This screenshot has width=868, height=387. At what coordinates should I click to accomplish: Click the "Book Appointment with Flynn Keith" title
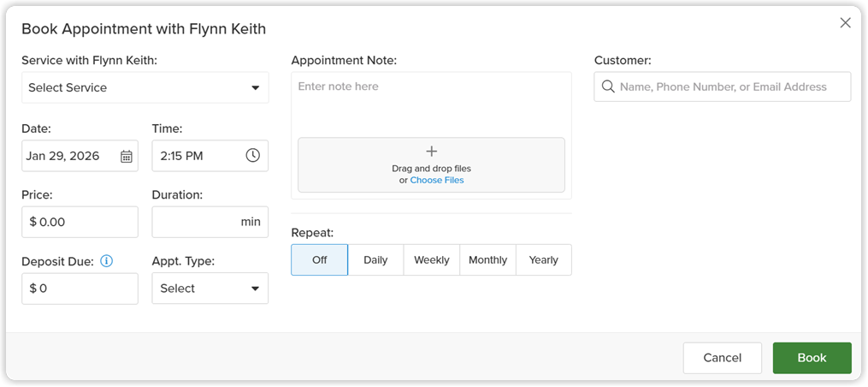click(144, 29)
